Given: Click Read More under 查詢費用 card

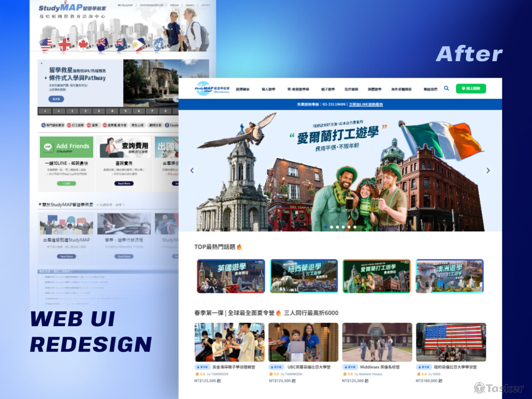Looking at the screenshot, I should point(124,184).
